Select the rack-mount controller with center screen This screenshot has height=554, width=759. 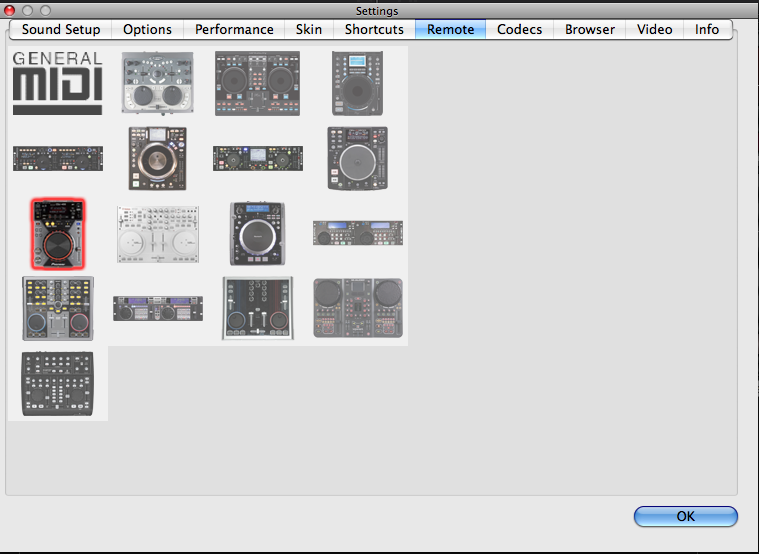(x=258, y=158)
